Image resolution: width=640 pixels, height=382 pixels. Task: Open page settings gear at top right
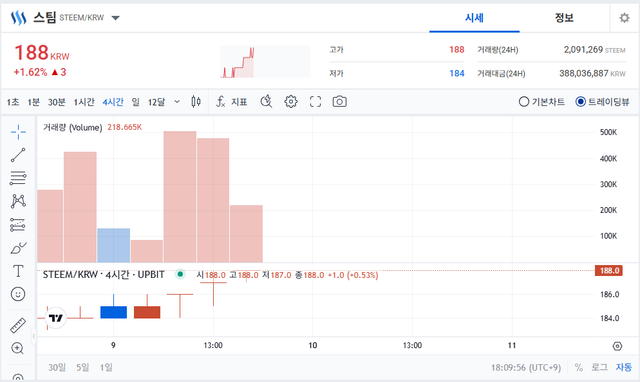coord(624,18)
